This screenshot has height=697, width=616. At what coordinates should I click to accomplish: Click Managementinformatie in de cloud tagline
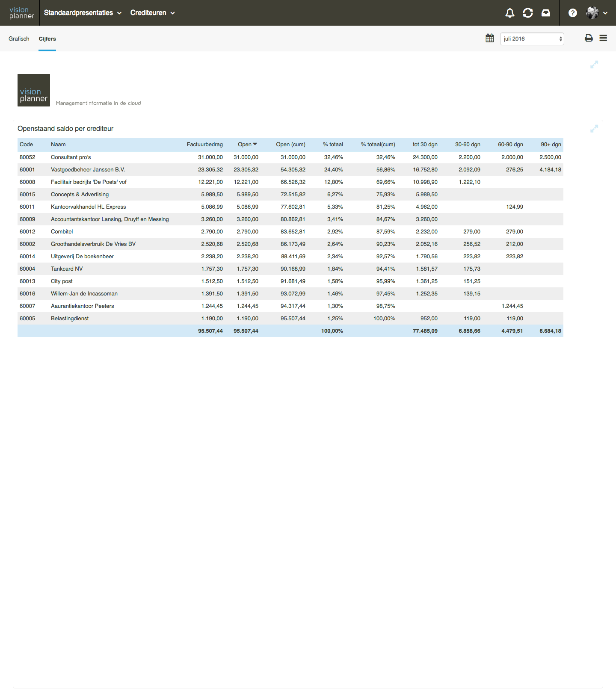click(98, 103)
